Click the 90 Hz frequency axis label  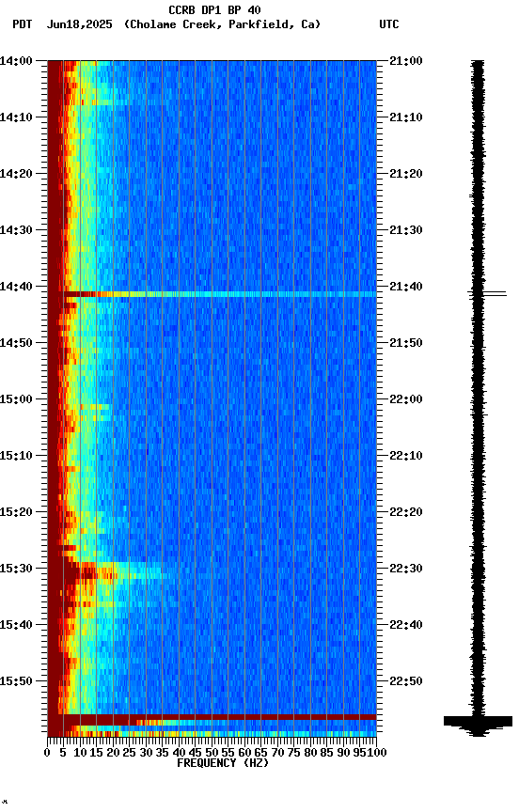click(343, 753)
